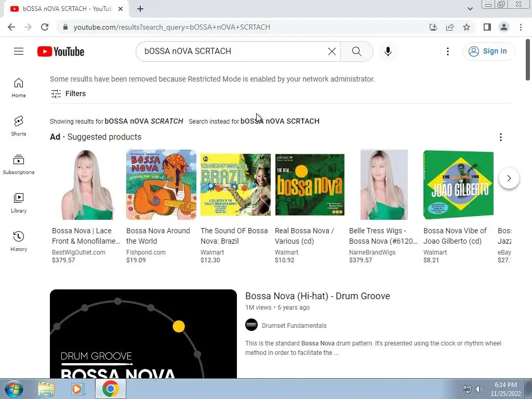Click the browser forward arrow
Screen dimensions: 532x399
tap(28, 27)
